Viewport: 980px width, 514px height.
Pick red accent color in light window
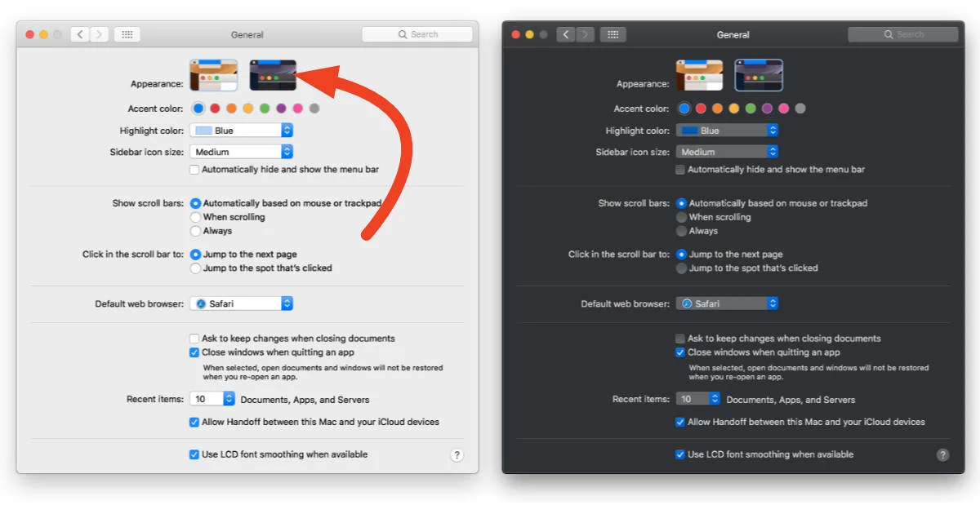[x=215, y=109]
